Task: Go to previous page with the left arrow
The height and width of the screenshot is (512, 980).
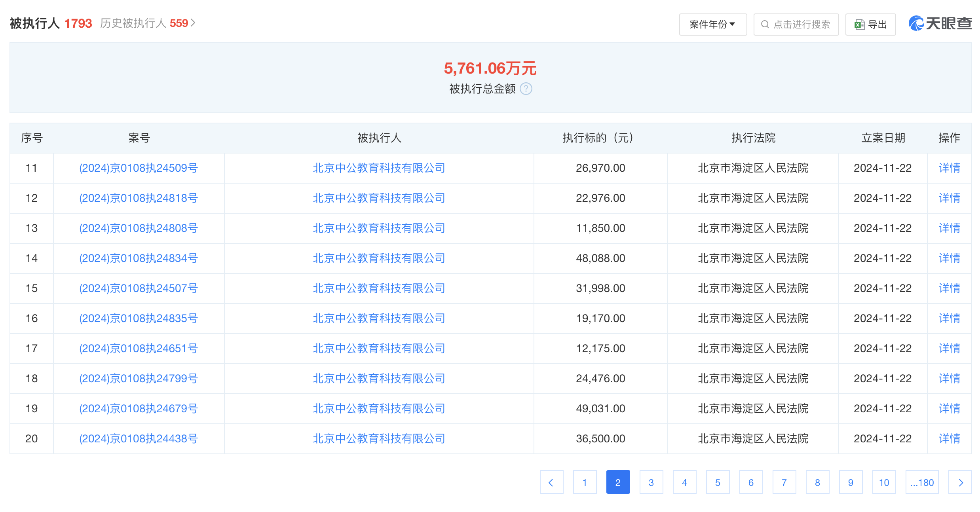Action: click(x=551, y=482)
